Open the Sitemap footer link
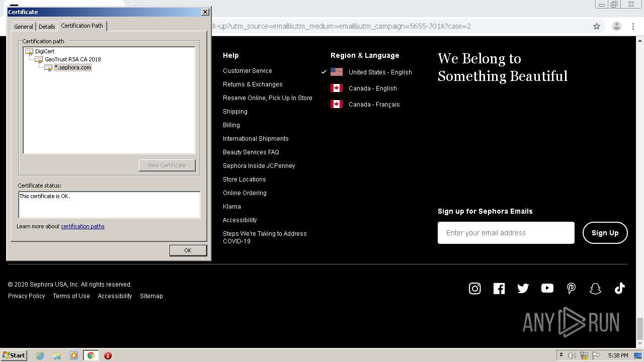644x362 pixels. pyautogui.click(x=151, y=296)
